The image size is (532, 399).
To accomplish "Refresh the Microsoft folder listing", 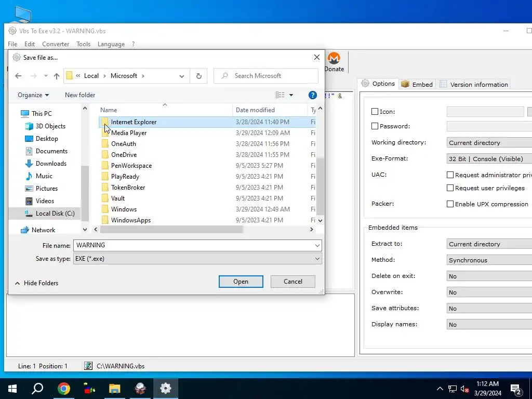I will [x=199, y=76].
